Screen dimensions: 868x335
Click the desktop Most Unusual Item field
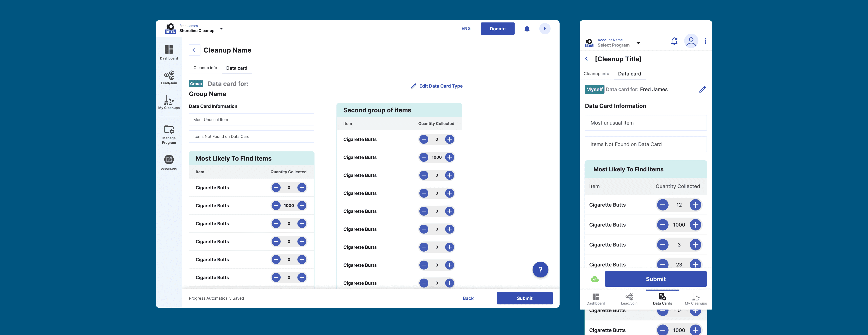[x=251, y=120]
